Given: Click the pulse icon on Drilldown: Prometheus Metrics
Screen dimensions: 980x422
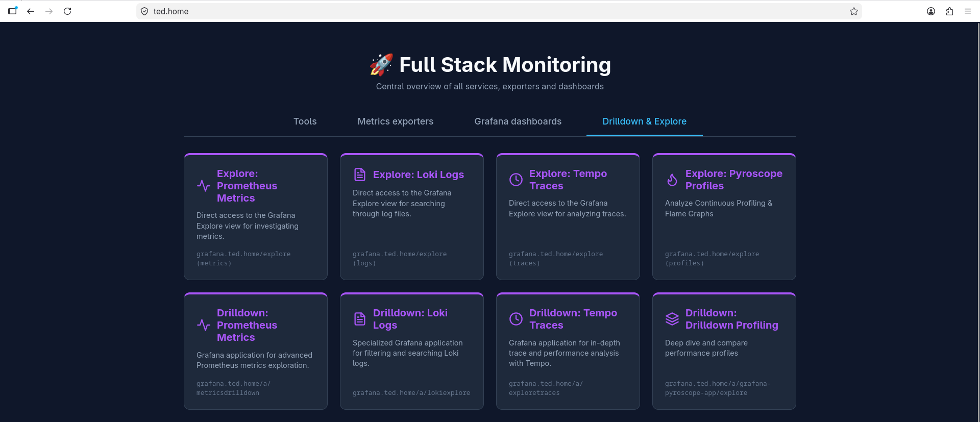Looking at the screenshot, I should 204,325.
